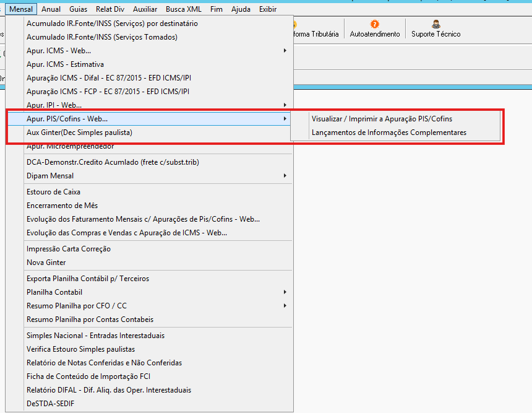This screenshot has width=532, height=413.
Task: Open Apuração ICMS - Difal - EC 87/2015
Action: (149, 78)
